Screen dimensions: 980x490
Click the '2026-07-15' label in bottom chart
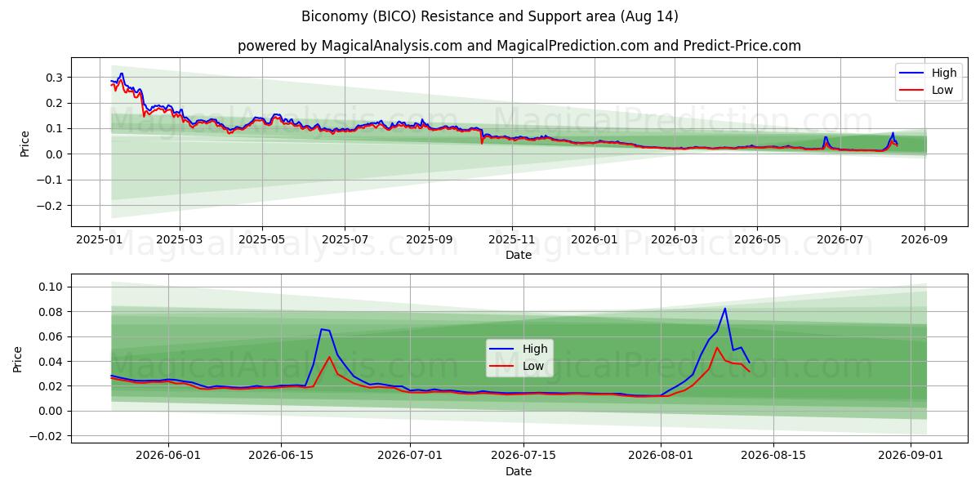(522, 457)
